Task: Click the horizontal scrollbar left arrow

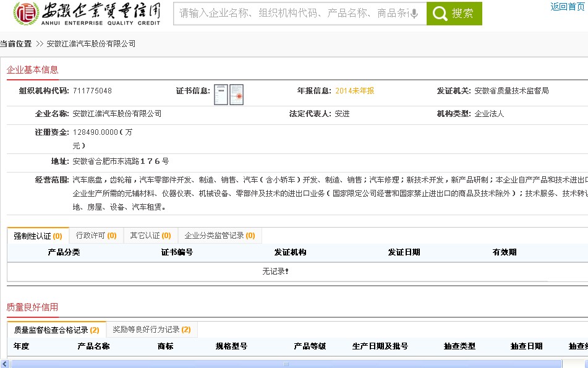Action: (x=5, y=363)
